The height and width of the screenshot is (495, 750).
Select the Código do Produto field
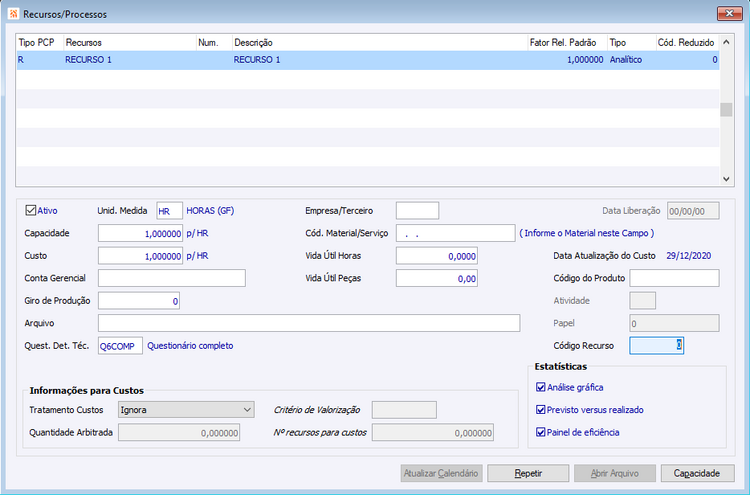[674, 278]
